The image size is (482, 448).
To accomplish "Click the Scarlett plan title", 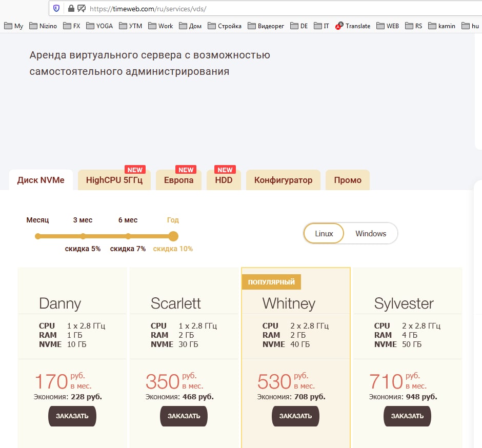I will pos(175,303).
